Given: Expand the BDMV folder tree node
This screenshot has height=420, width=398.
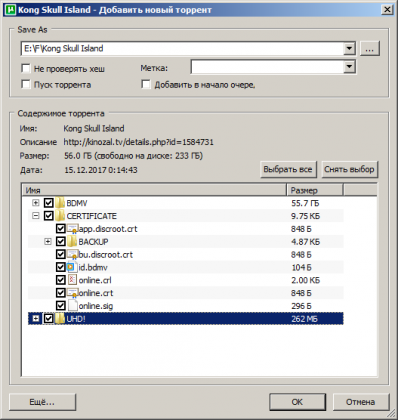Looking at the screenshot, I should coord(36,203).
